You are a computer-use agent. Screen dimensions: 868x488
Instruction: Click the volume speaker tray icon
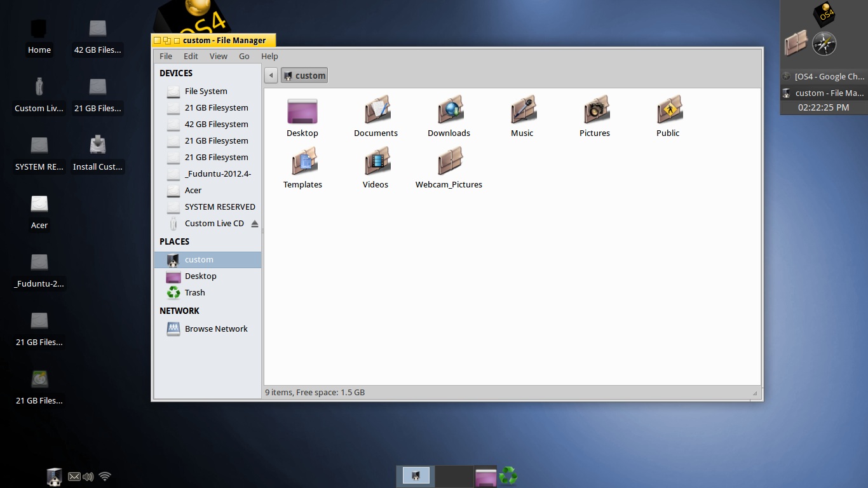(x=88, y=477)
